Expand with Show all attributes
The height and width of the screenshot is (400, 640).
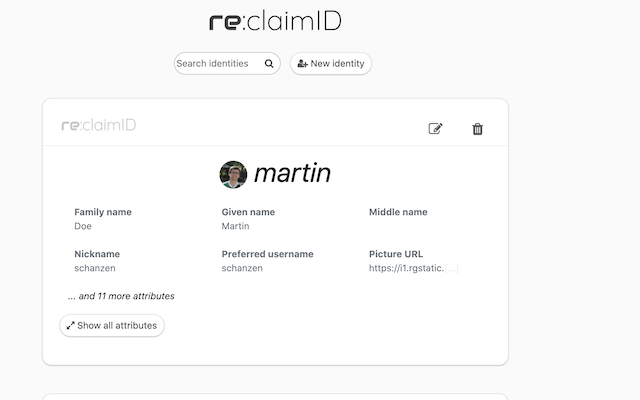[x=112, y=325]
